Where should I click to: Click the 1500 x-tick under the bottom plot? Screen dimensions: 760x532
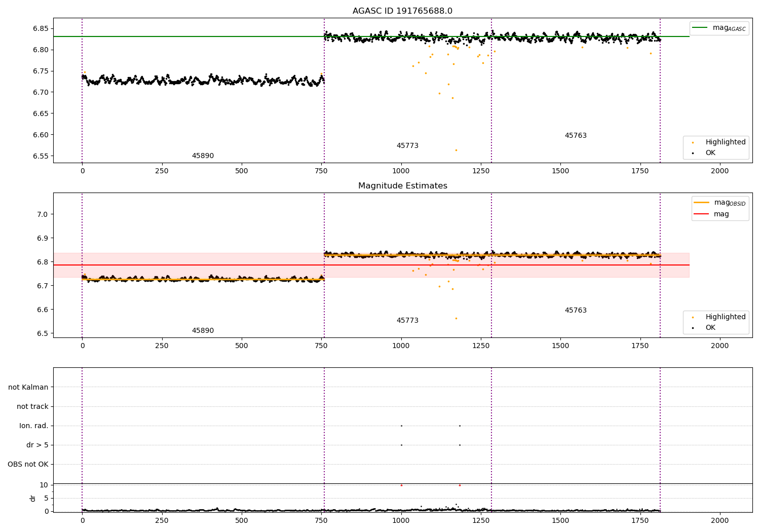click(x=560, y=520)
